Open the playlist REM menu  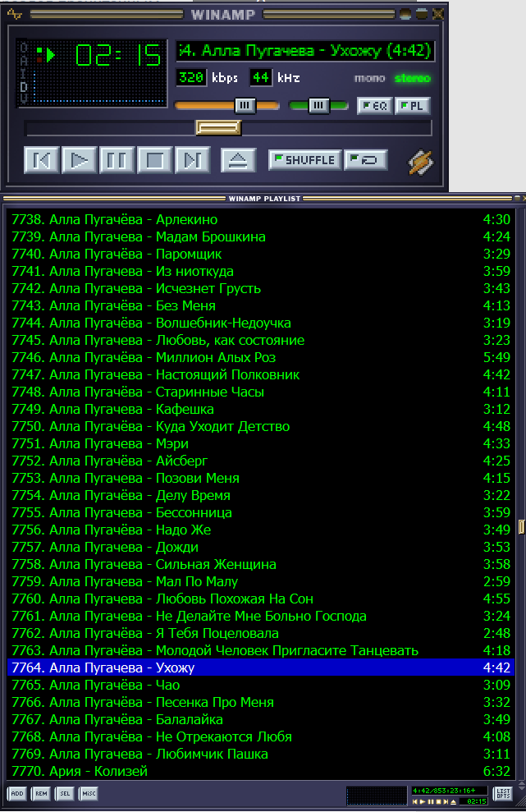(40, 793)
